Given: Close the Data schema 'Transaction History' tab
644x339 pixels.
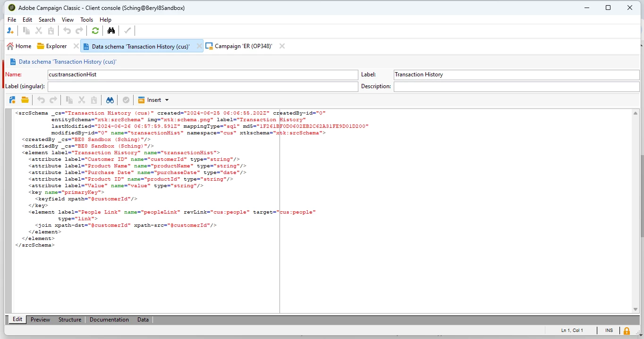Looking at the screenshot, I should [199, 46].
